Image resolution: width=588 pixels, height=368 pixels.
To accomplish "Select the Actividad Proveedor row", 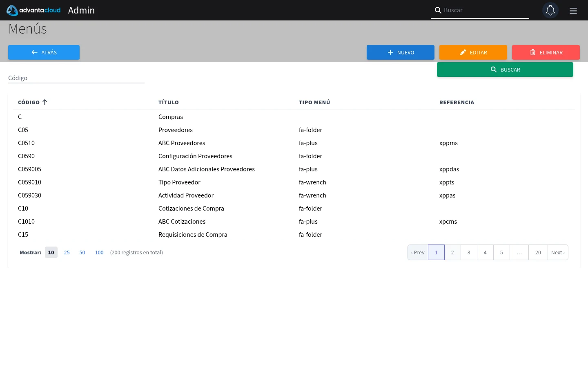I will point(294,195).
